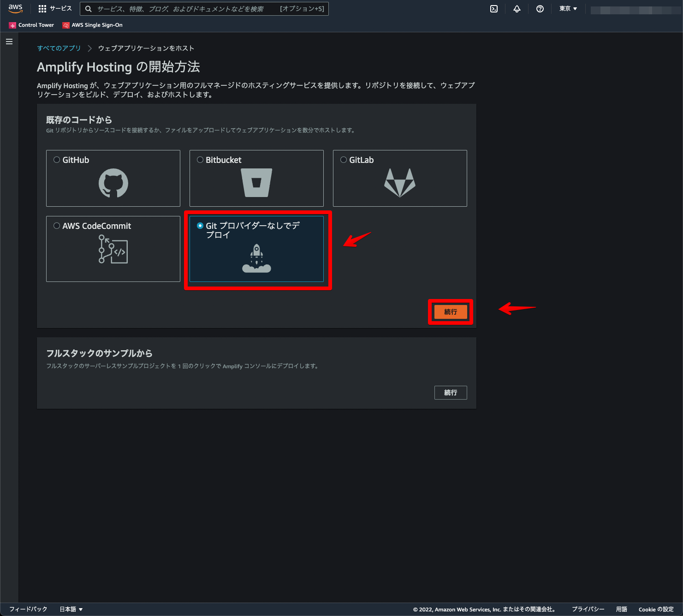Image resolution: width=683 pixels, height=616 pixels.
Task: Select the Bitbucket radio button
Action: [x=200, y=160]
